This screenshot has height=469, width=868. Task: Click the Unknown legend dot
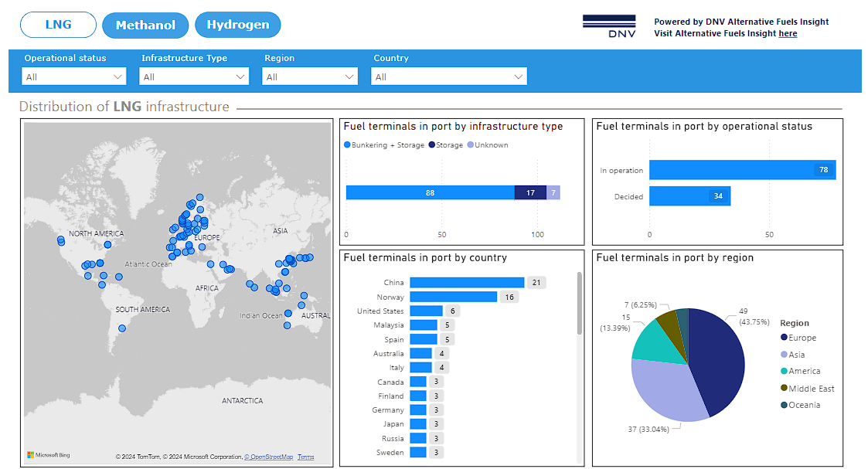[x=471, y=145]
